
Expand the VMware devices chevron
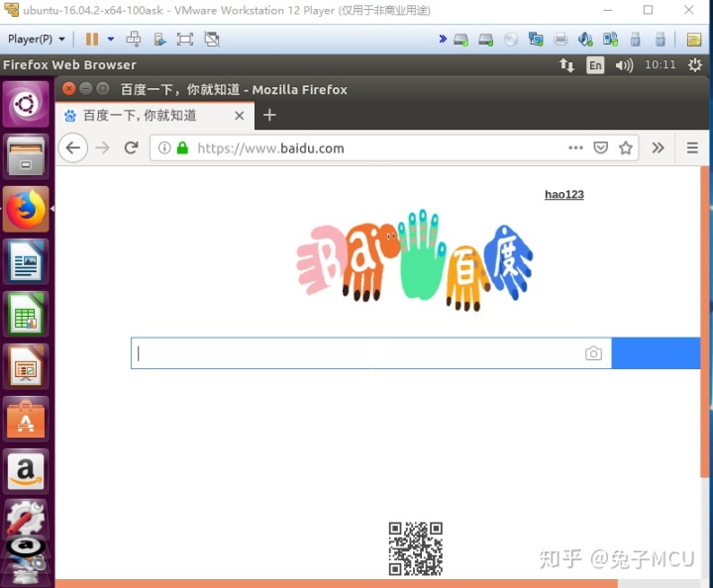pyautogui.click(x=443, y=39)
